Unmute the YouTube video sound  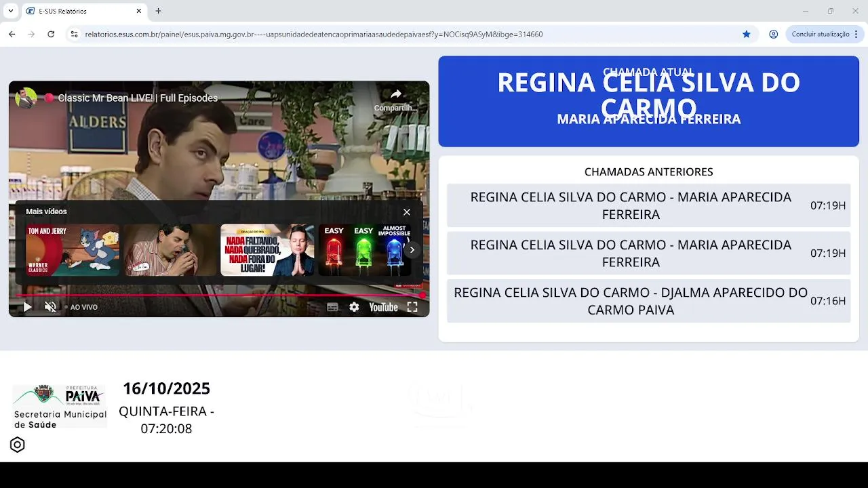click(50, 307)
